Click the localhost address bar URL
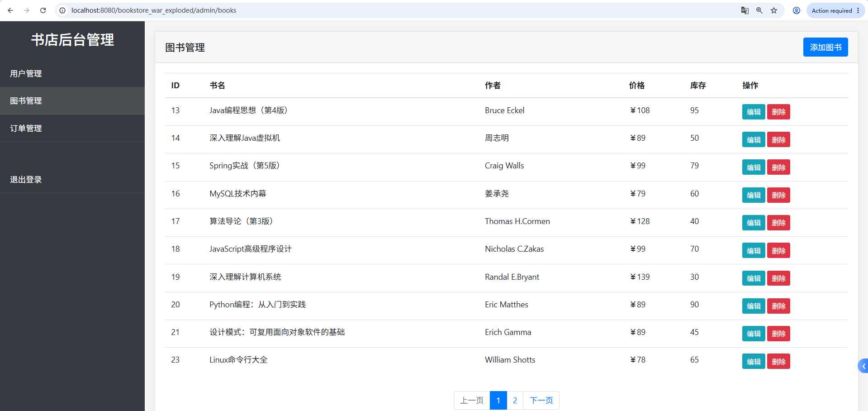The height and width of the screenshot is (411, 868). click(154, 10)
